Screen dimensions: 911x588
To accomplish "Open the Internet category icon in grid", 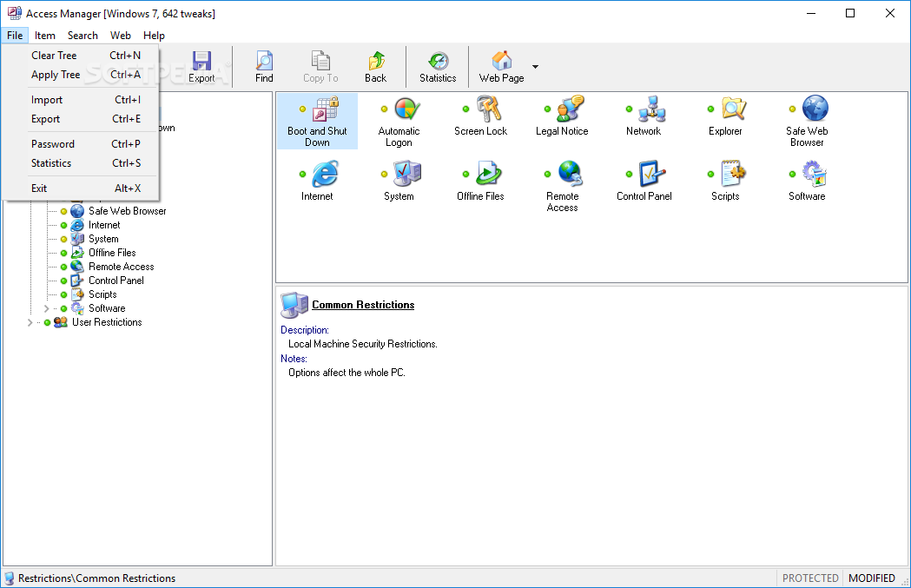I will [317, 182].
